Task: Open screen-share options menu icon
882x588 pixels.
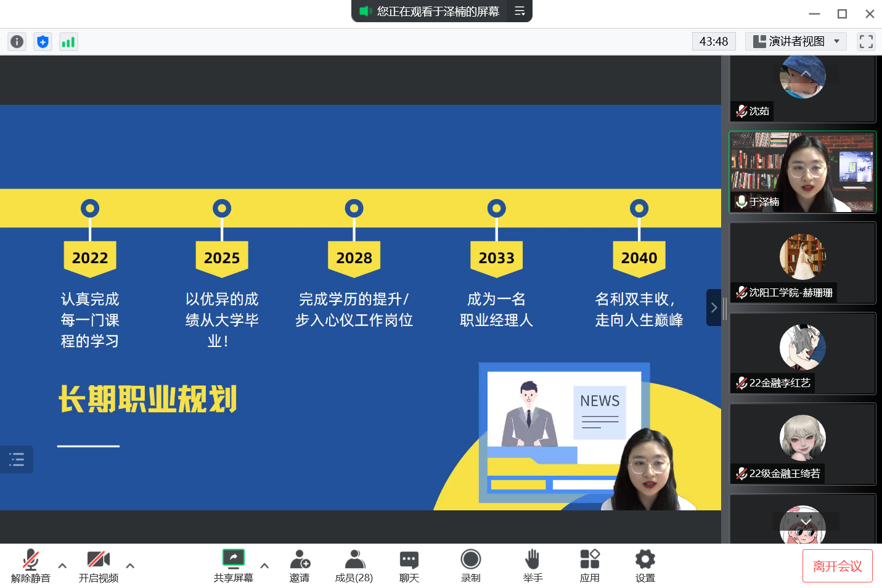Action: pos(520,11)
